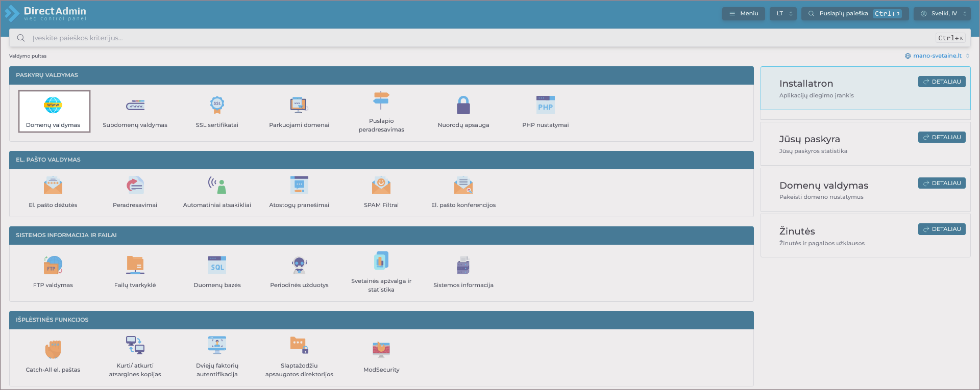Click DETALIAU button for Installatron
This screenshot has height=390, width=980.
point(941,82)
